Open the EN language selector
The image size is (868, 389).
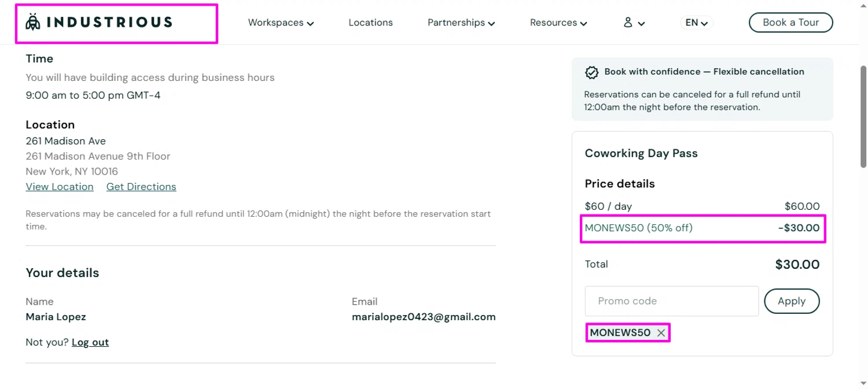coord(697,23)
